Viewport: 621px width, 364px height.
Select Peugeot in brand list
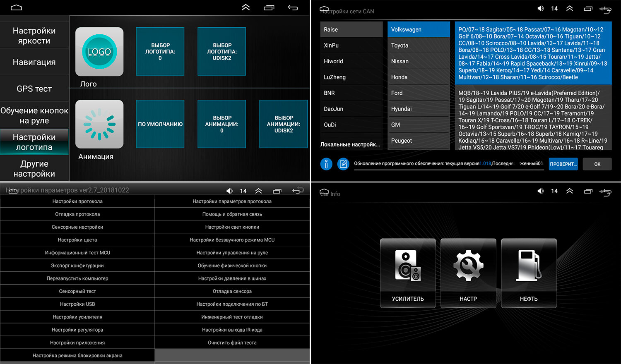coord(419,141)
